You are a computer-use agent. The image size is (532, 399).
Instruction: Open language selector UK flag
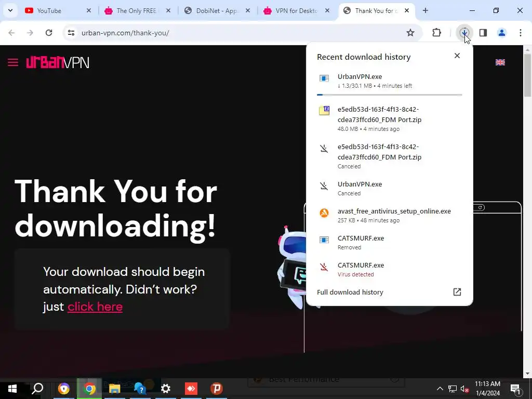(500, 62)
